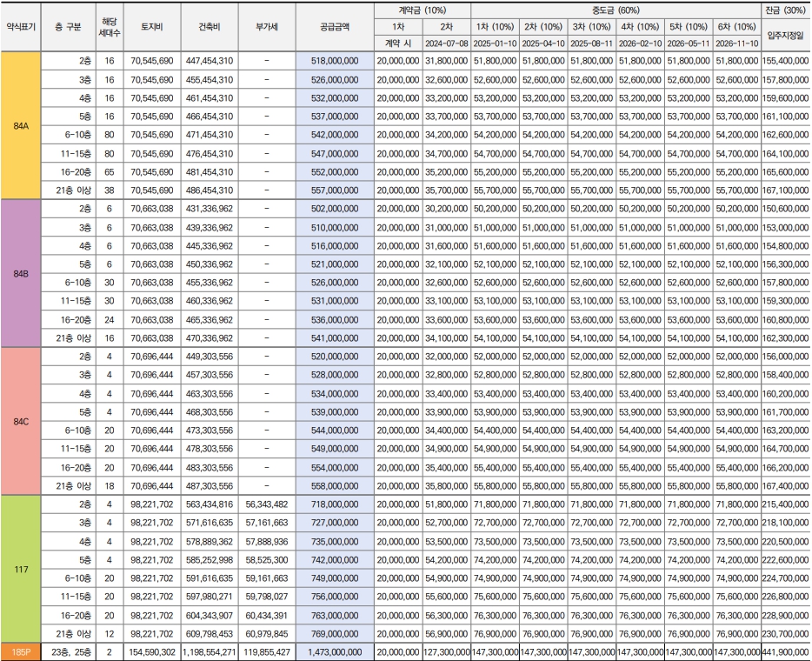Select construction cost 447,454,310

point(210,61)
